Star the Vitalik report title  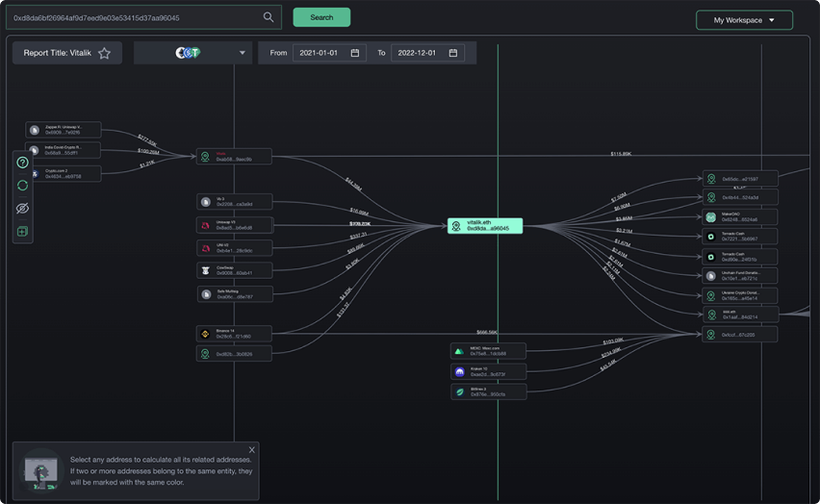tap(104, 53)
